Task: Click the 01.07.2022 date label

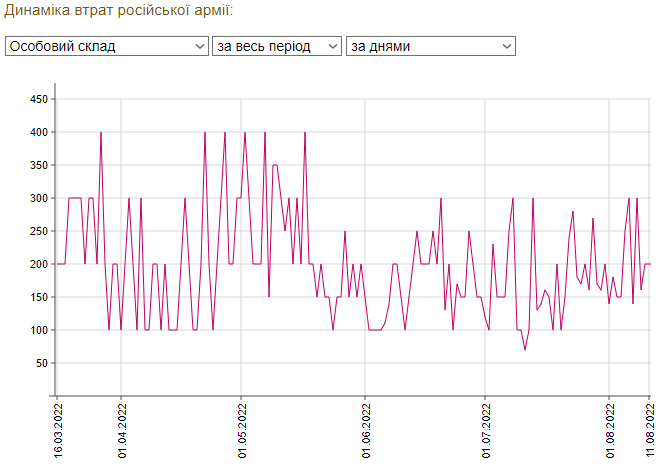Action: click(486, 431)
